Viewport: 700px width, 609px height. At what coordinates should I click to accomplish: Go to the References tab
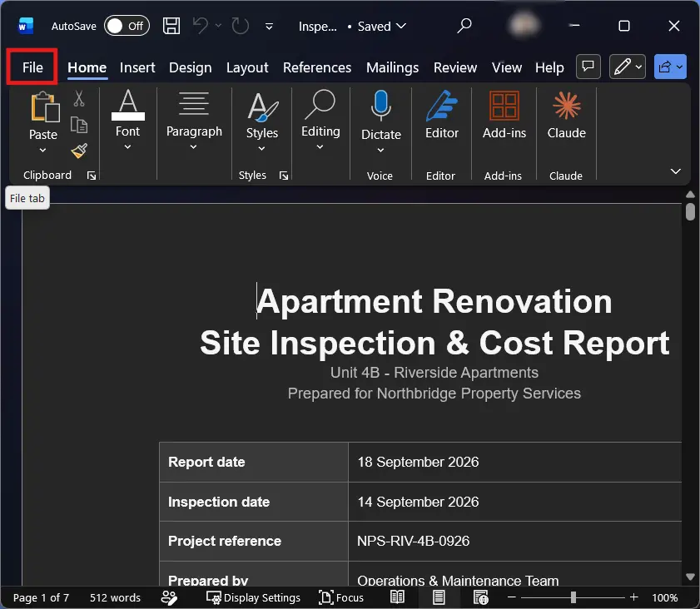pyautogui.click(x=317, y=67)
